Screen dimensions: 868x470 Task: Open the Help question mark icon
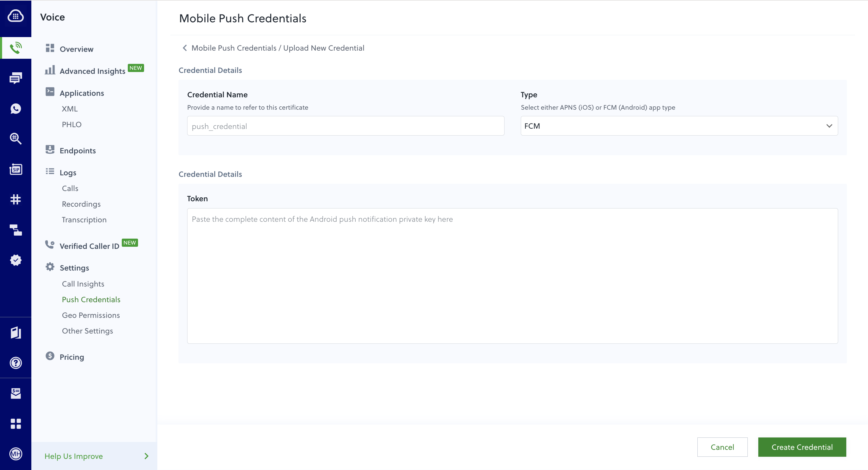point(15,363)
